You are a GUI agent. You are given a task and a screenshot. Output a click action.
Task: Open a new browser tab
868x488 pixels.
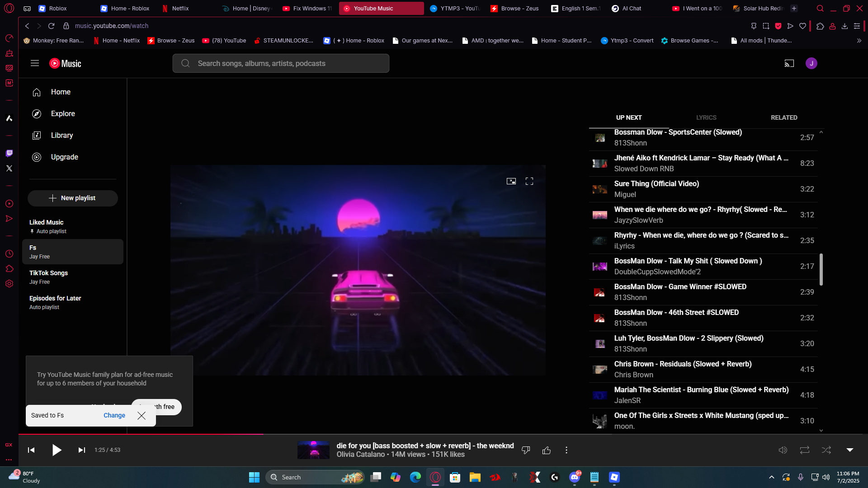(x=794, y=9)
